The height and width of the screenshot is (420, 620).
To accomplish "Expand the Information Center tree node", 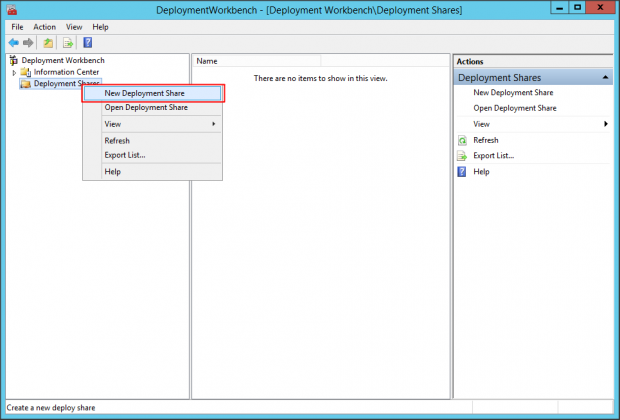I will tap(14, 72).
